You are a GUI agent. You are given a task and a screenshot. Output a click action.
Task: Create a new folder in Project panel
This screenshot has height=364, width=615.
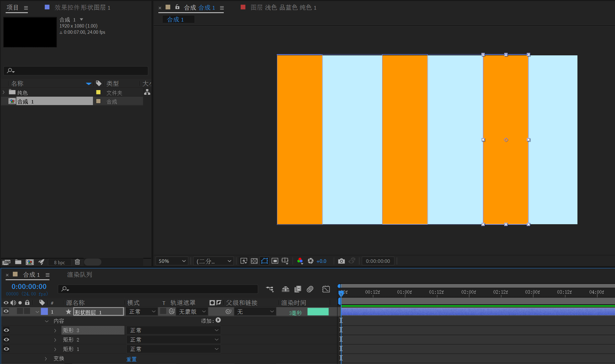click(x=18, y=262)
